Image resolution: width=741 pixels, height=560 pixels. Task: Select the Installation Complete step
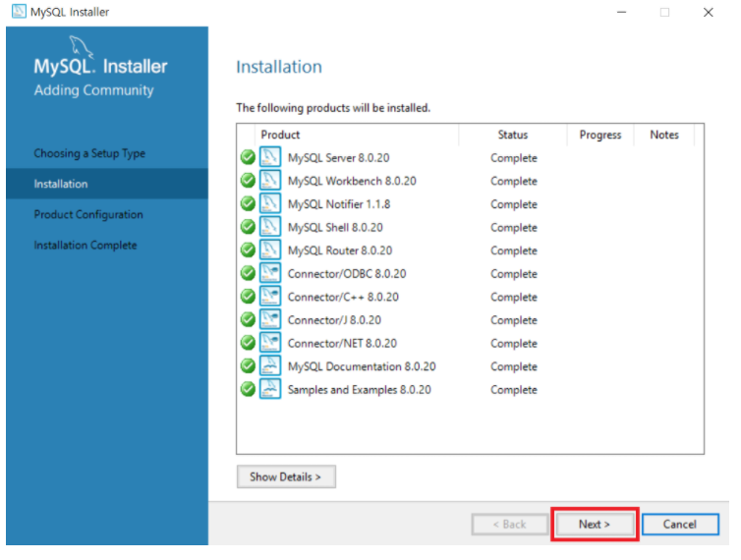85,245
